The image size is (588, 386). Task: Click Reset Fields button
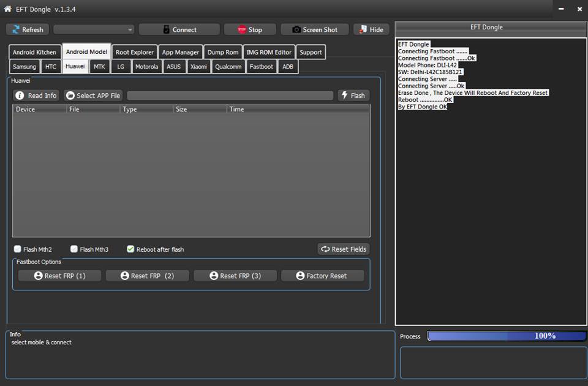click(x=344, y=249)
